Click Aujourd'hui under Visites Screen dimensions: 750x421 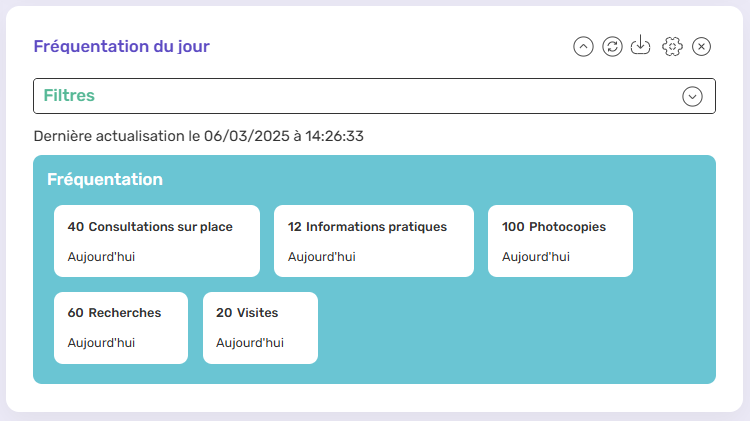click(x=249, y=343)
